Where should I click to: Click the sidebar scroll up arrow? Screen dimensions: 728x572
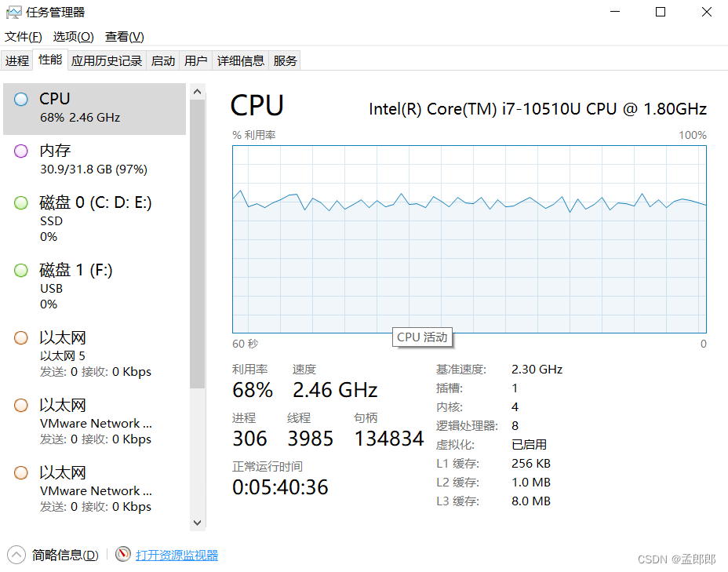click(198, 92)
